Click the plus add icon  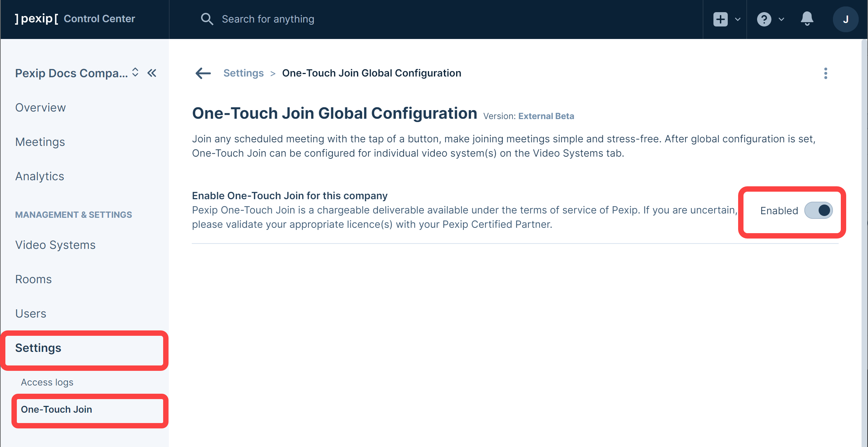point(720,19)
